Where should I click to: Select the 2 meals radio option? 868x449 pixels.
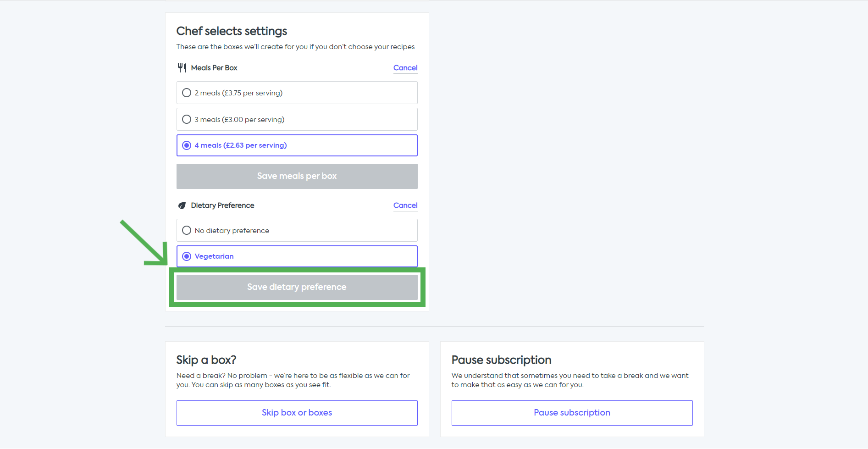[297, 93]
